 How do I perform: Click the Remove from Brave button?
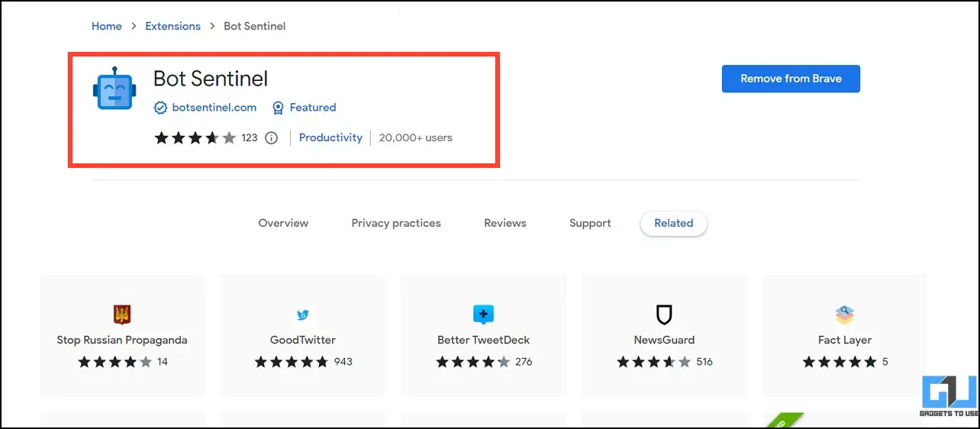tap(791, 79)
